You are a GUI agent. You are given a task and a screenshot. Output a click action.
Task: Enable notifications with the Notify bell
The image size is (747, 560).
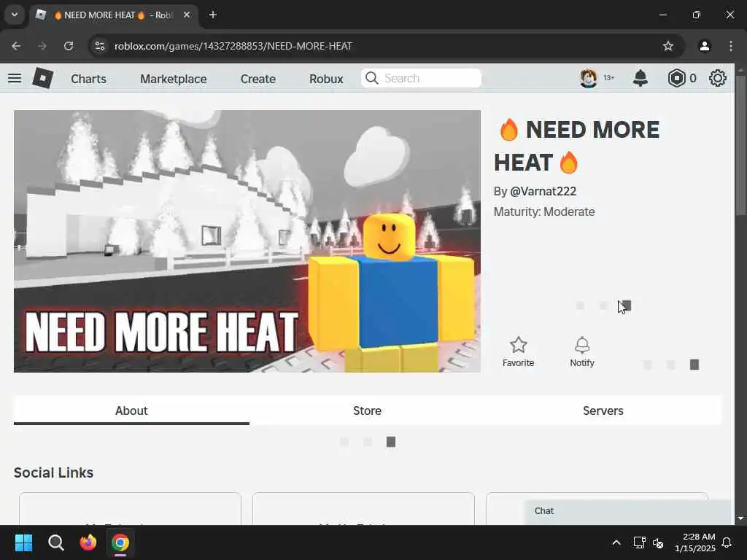582,352
